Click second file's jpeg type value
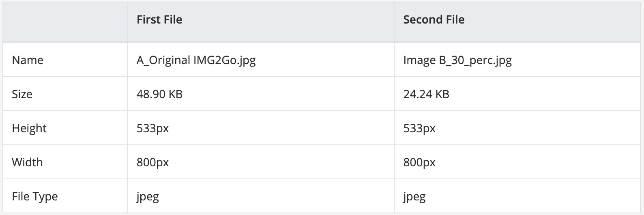 (414, 197)
